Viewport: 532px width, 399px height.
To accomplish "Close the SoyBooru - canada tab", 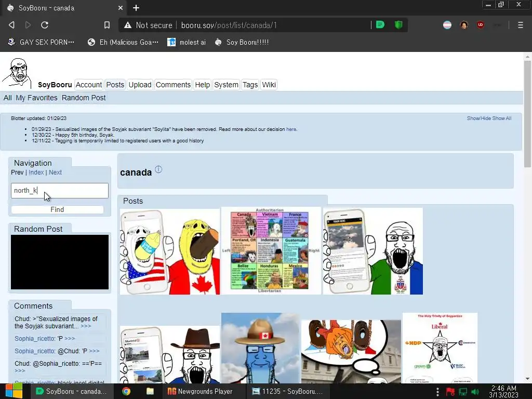I will pos(121,8).
